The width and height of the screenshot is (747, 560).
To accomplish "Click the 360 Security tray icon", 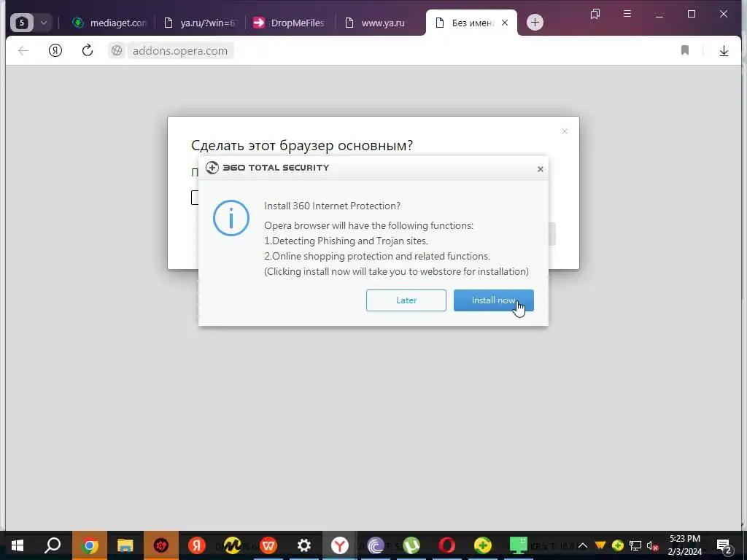I will (x=618, y=545).
